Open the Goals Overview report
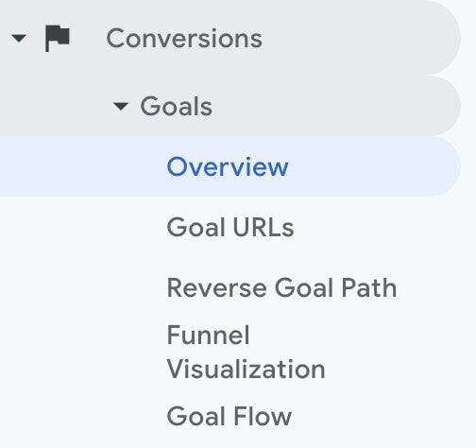Viewport: 476px width, 448px height. [228, 166]
